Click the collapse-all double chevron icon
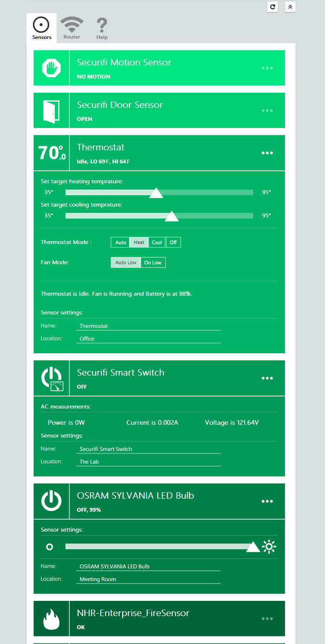The width and height of the screenshot is (325, 644). (290, 6)
